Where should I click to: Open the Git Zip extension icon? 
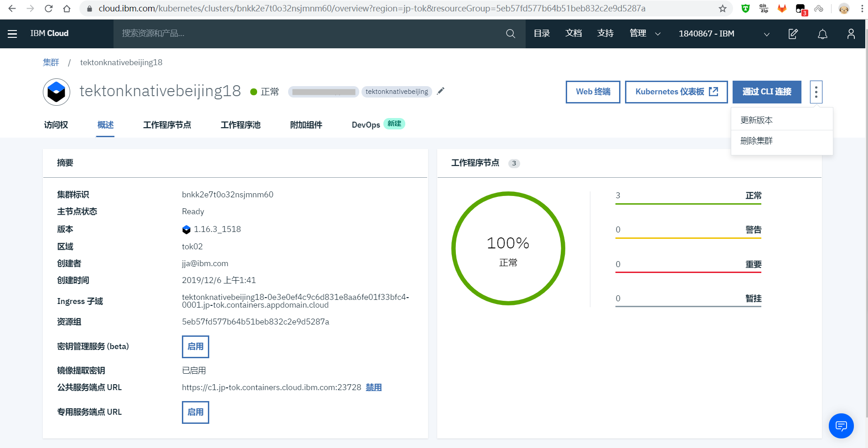click(x=764, y=9)
